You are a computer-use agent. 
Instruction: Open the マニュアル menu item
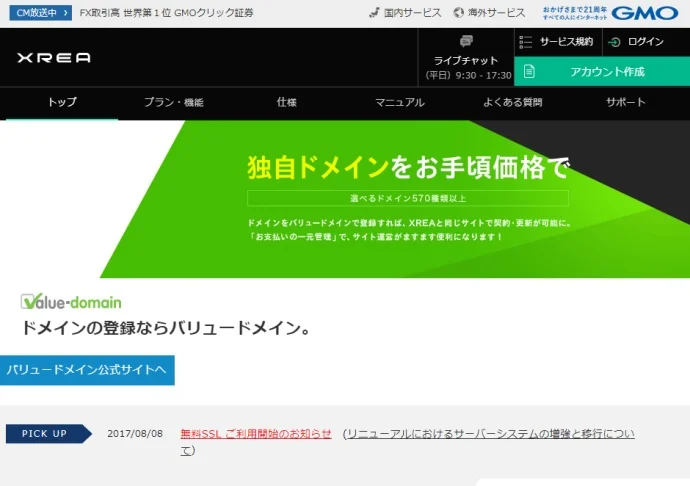tap(400, 103)
